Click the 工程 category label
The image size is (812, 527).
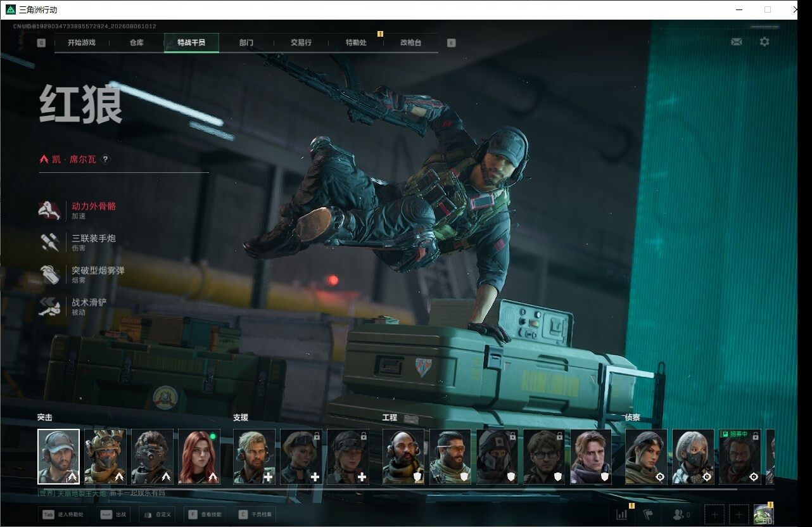tap(390, 417)
